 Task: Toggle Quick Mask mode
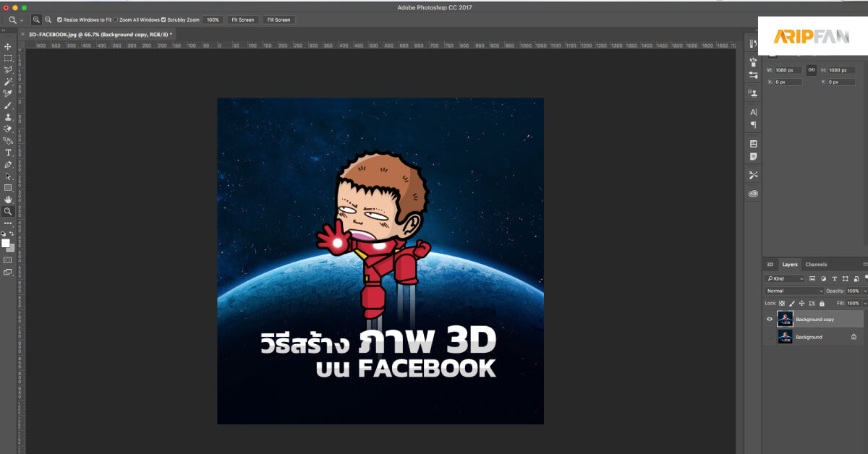(x=8, y=260)
